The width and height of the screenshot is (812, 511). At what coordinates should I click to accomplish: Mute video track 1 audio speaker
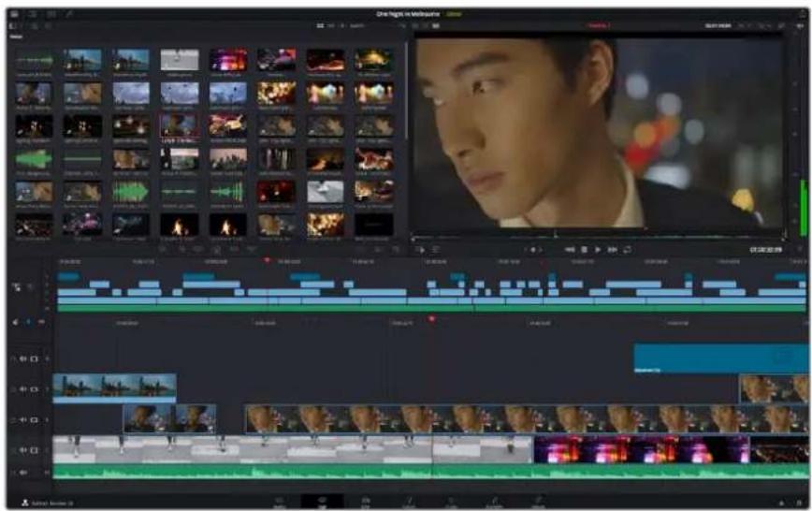point(23,450)
